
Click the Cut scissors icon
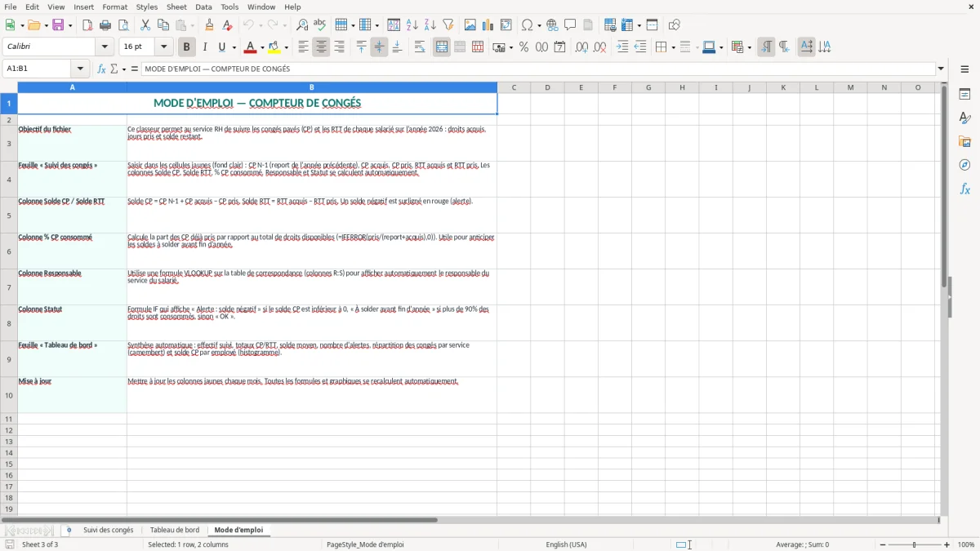point(145,25)
